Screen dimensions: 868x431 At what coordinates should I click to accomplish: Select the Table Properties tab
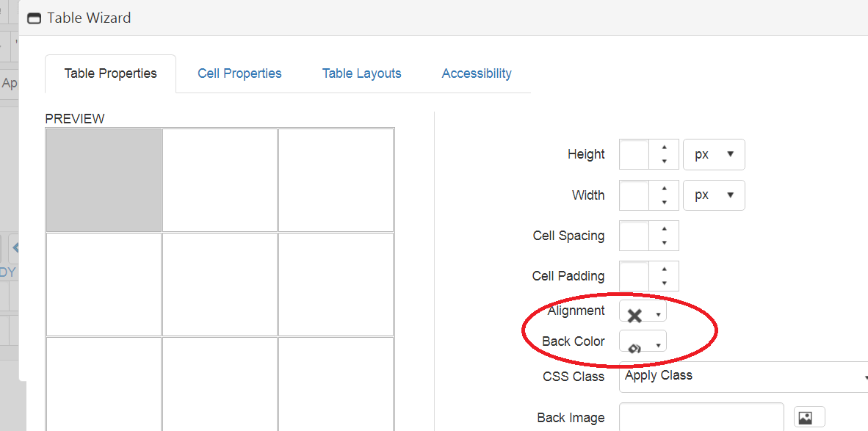(x=110, y=73)
